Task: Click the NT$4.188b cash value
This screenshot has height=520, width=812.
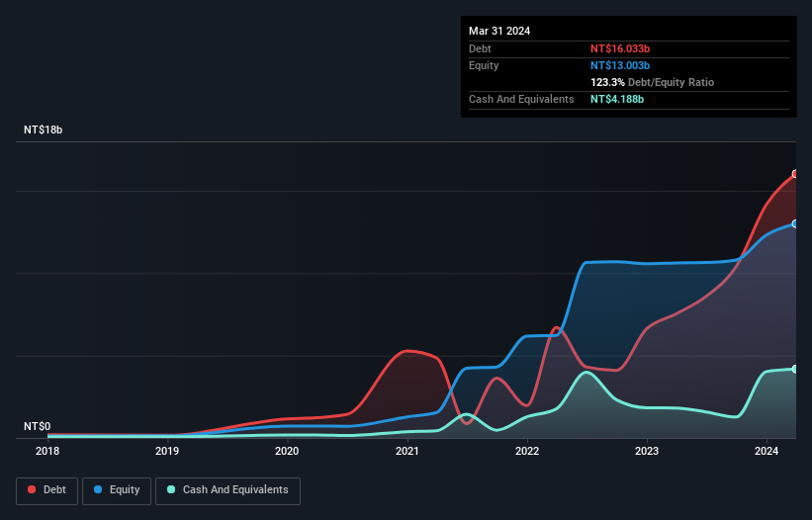Action: (617, 99)
